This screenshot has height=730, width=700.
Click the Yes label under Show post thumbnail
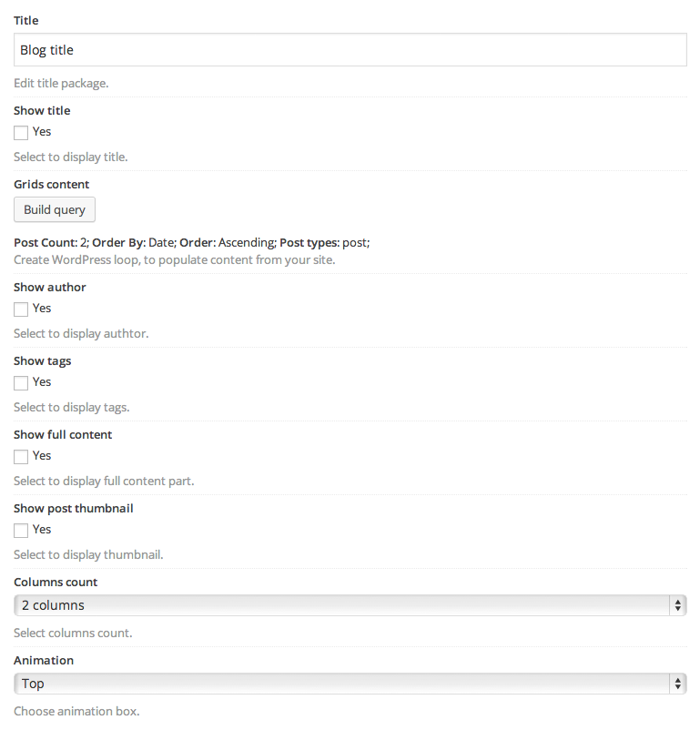tap(42, 530)
